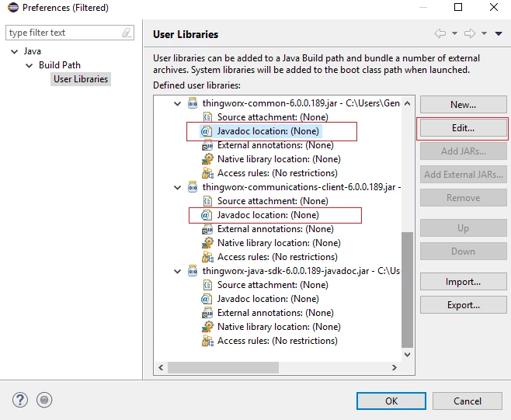This screenshot has width=511, height=420.
Task: Click Access rules icon under java-sdk-javadoc
Action: pos(207,341)
